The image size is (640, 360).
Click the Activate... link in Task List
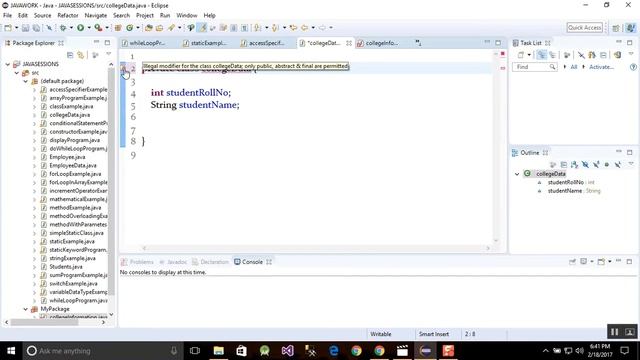tap(601, 67)
